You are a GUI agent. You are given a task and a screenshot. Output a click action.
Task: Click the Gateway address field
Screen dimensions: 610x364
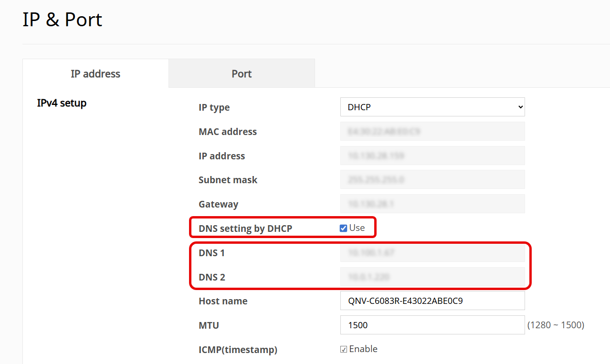(x=432, y=204)
